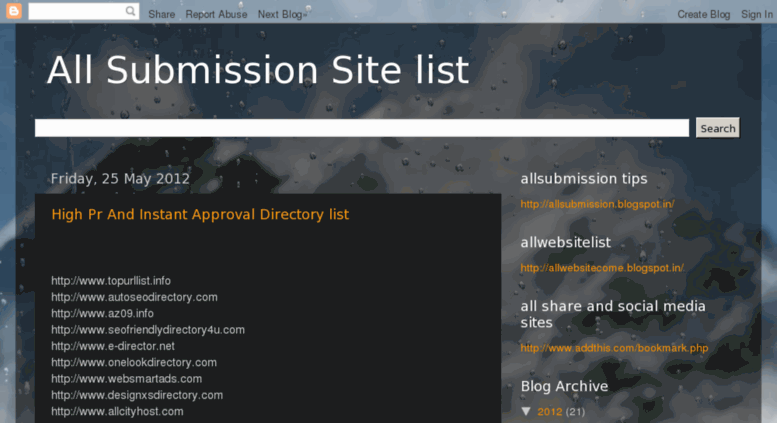This screenshot has height=423, width=777.
Task: Go to Next Blog
Action: click(x=281, y=14)
